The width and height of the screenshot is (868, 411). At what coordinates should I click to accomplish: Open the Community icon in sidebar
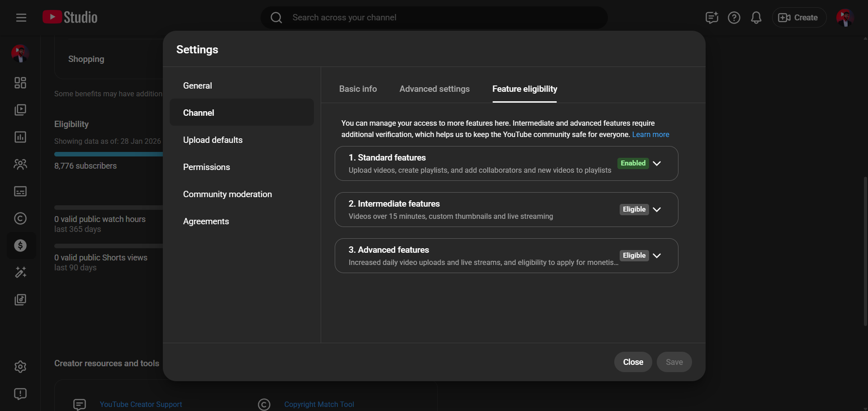(x=20, y=164)
